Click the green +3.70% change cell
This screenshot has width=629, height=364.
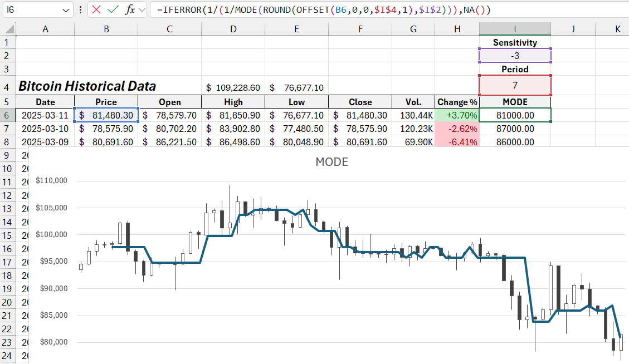coord(457,115)
